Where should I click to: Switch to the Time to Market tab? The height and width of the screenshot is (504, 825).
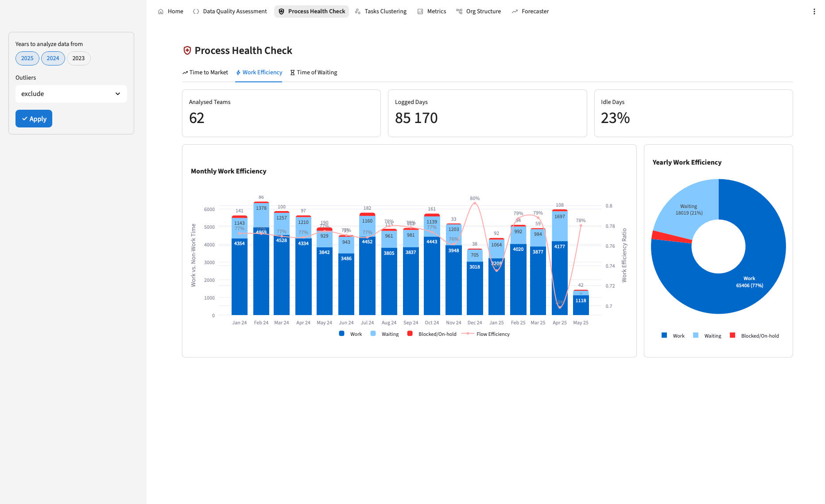click(205, 73)
